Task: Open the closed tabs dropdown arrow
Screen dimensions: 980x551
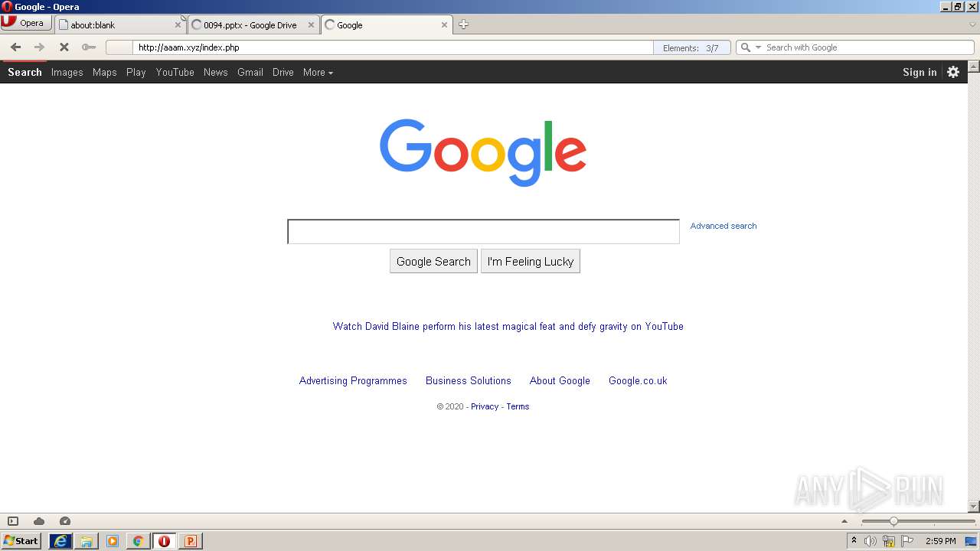Action: [x=972, y=24]
